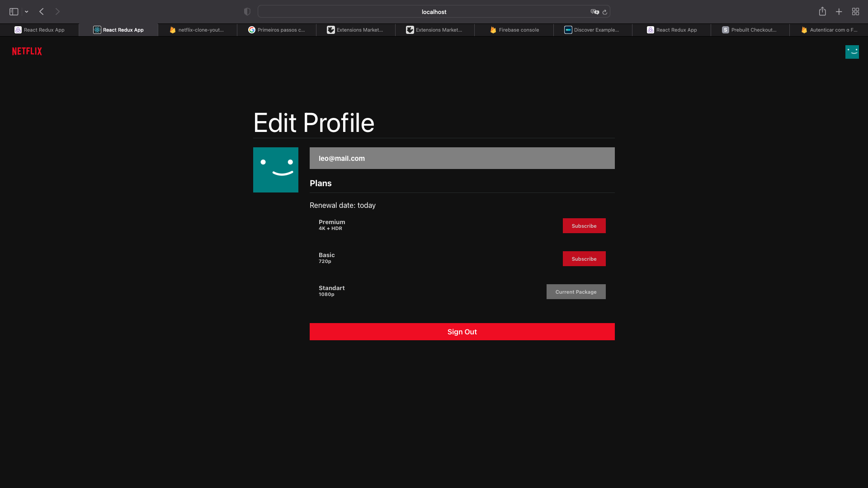The image size is (868, 488).
Task: Open the sidebar options chevron dropdown
Action: [x=26, y=11]
